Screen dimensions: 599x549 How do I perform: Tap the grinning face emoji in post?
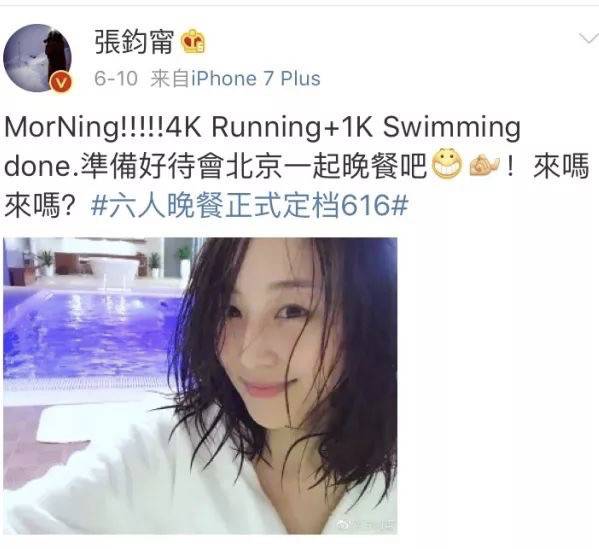447,165
